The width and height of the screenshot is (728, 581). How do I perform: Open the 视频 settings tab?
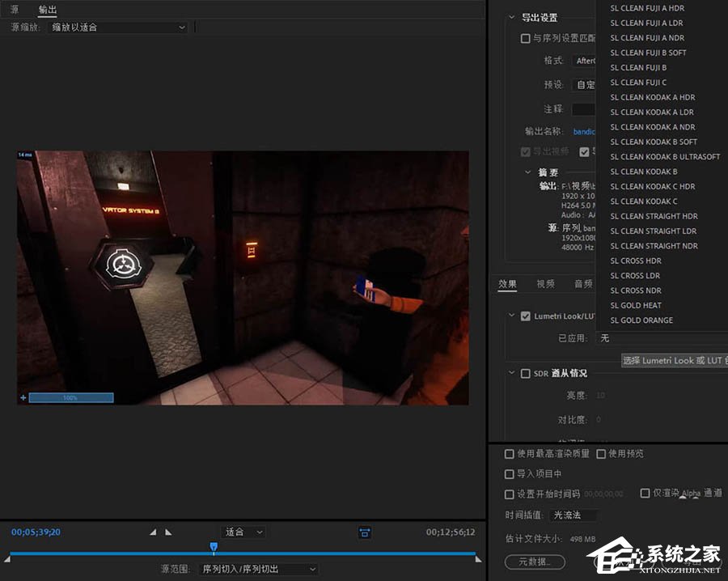545,284
